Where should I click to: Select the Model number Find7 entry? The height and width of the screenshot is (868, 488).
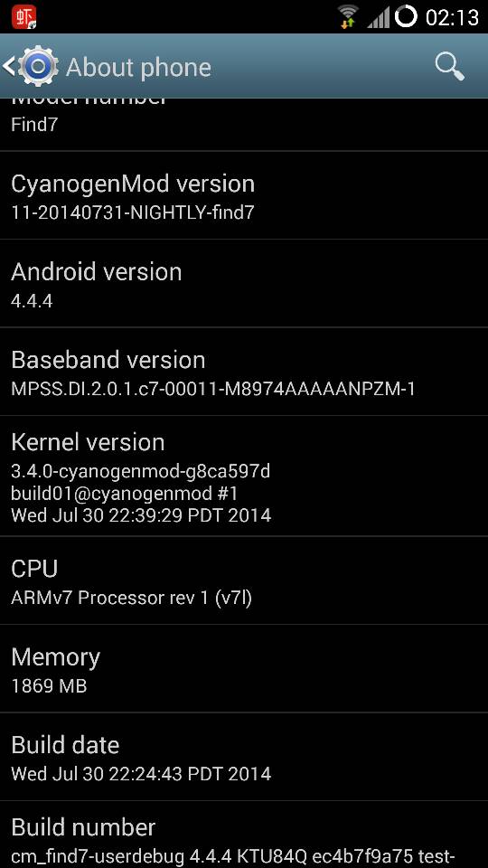point(244,125)
